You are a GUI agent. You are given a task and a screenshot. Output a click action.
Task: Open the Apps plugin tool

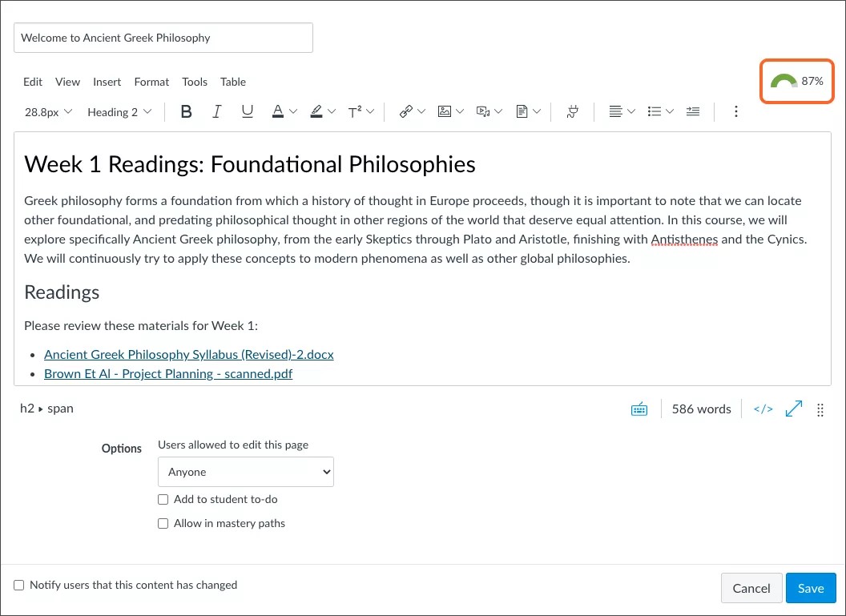572,111
